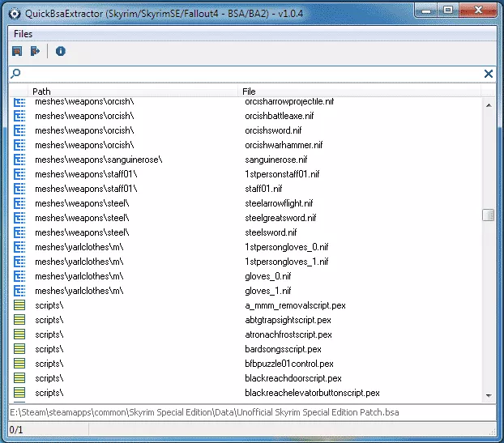Select file blackreachelevatorbuttonscript.pex

(x=312, y=393)
